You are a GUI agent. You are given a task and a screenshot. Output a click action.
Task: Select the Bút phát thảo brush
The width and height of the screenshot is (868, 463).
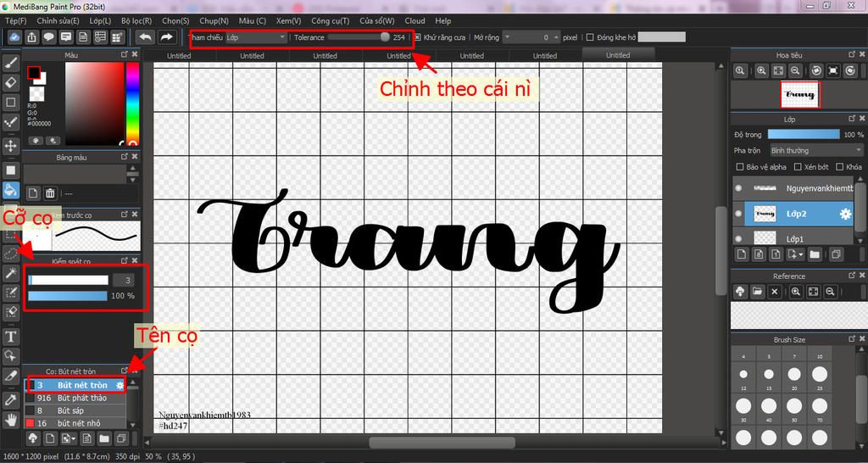pos(75,399)
